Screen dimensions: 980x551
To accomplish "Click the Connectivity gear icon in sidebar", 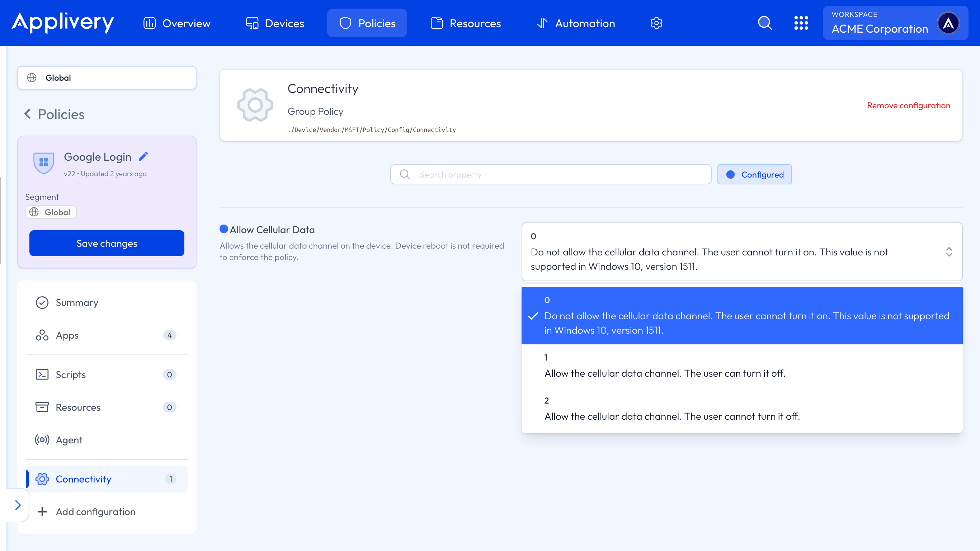I will pos(42,479).
